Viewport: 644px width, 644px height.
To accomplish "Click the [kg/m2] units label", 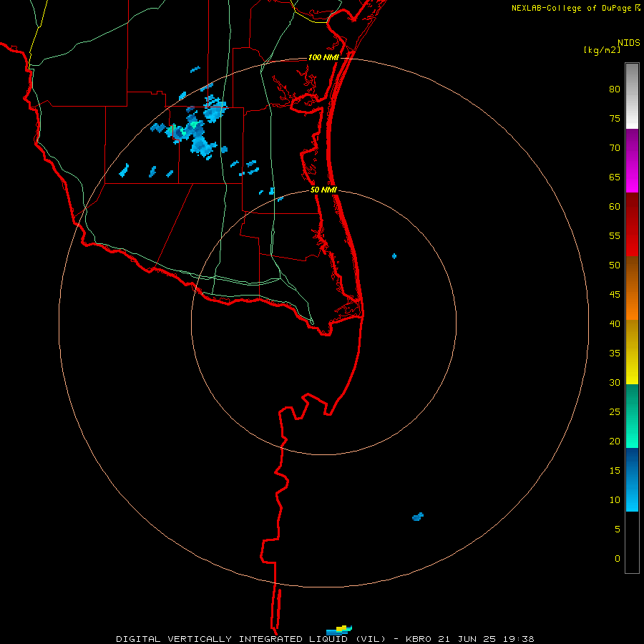I will click(602, 50).
